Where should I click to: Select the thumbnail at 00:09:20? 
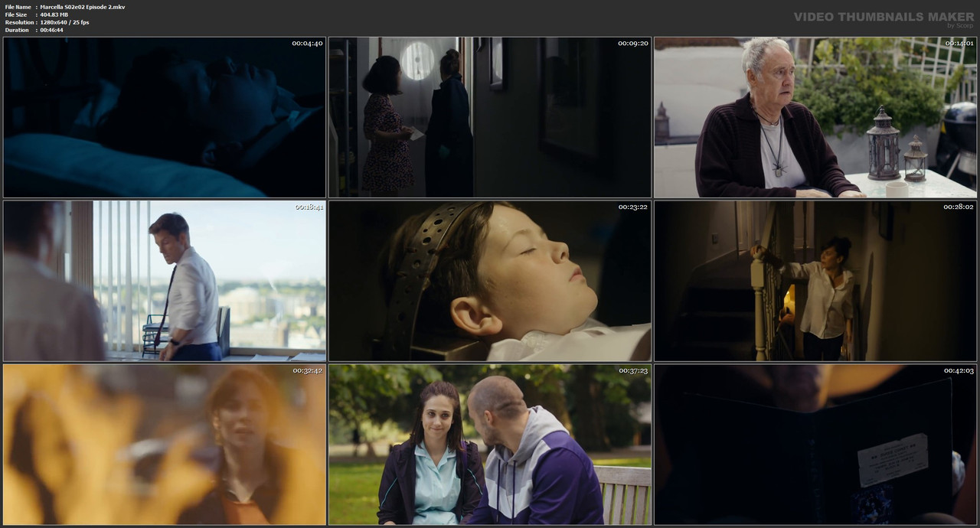(490, 117)
